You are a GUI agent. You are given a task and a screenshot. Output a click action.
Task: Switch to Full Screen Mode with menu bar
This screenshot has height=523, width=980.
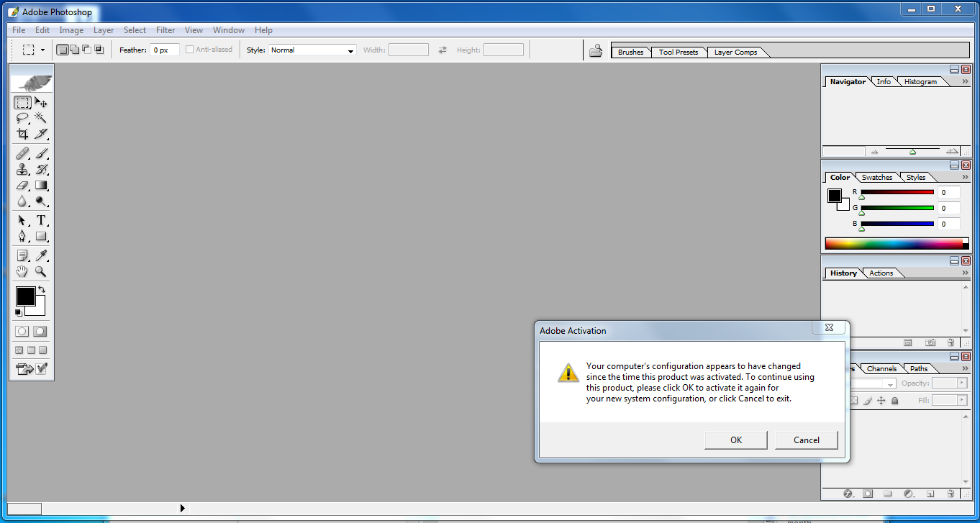pyautogui.click(x=32, y=350)
